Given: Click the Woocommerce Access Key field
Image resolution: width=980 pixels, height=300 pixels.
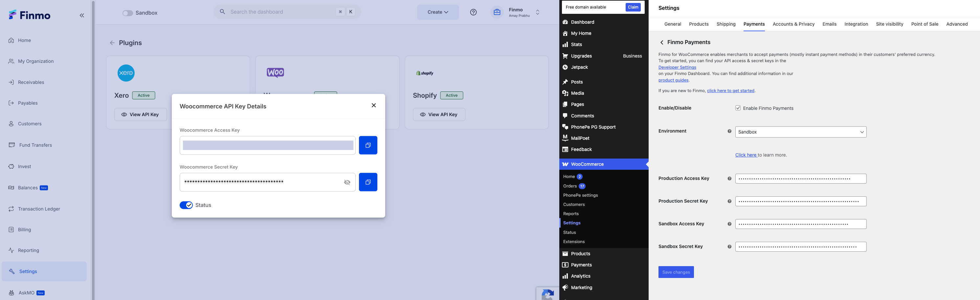Looking at the screenshot, I should point(267,145).
